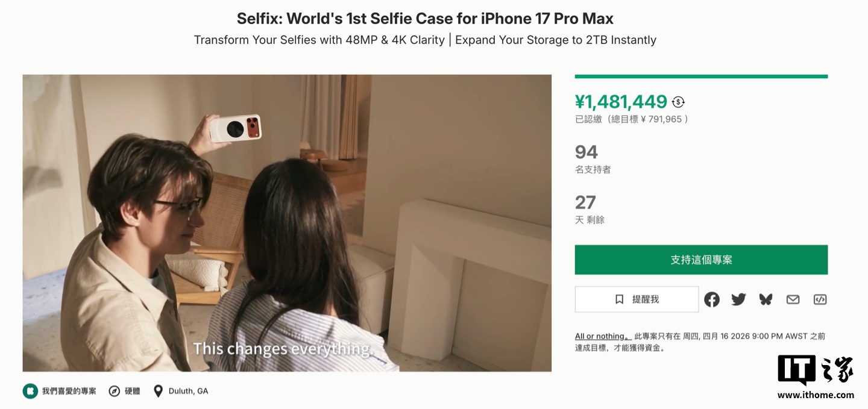Click the green funding progress bar
Image resolution: width=868 pixels, height=409 pixels.
(701, 76)
